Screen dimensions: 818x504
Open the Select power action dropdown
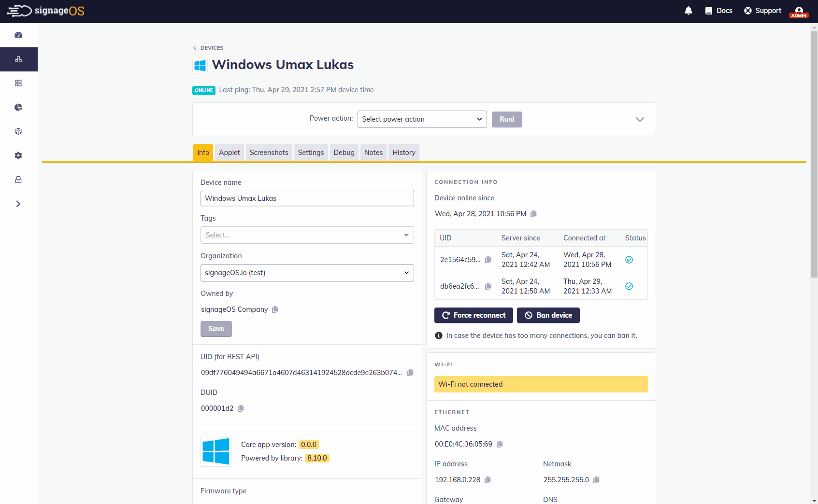(x=422, y=119)
